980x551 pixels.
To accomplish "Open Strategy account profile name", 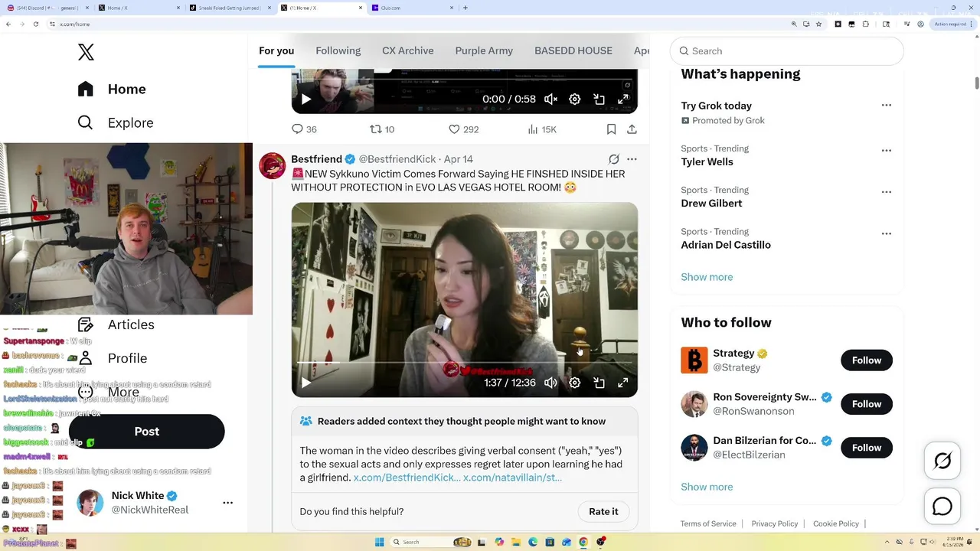I will 733,353.
